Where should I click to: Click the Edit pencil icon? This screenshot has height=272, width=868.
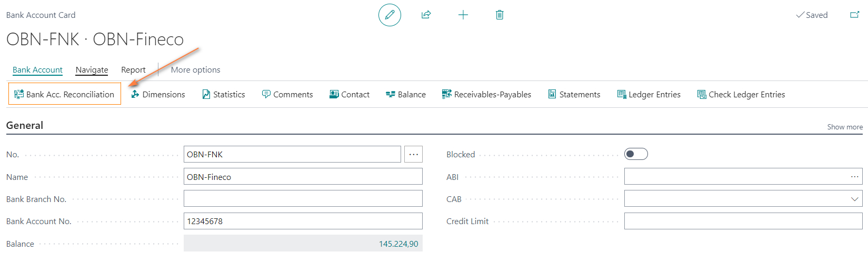pyautogui.click(x=390, y=15)
